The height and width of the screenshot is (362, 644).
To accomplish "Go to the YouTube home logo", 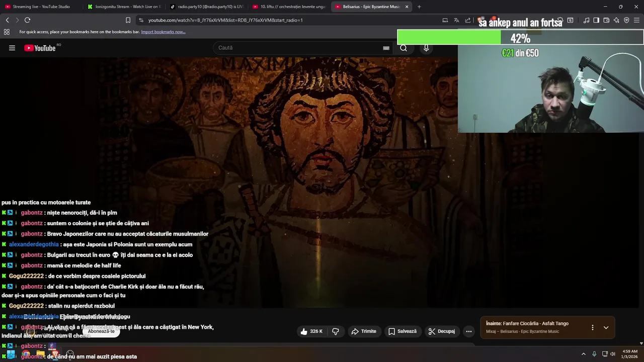I will [x=40, y=48].
